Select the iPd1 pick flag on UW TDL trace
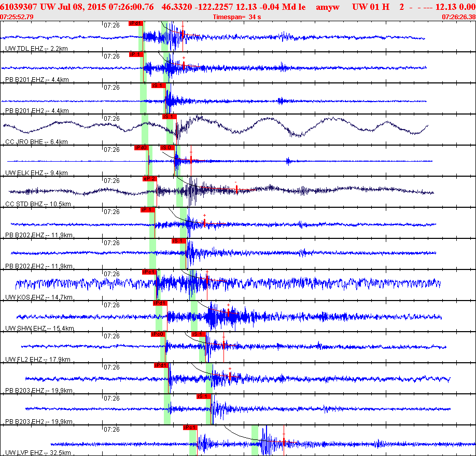Viewport: 476px width, 456px height. point(135,23)
